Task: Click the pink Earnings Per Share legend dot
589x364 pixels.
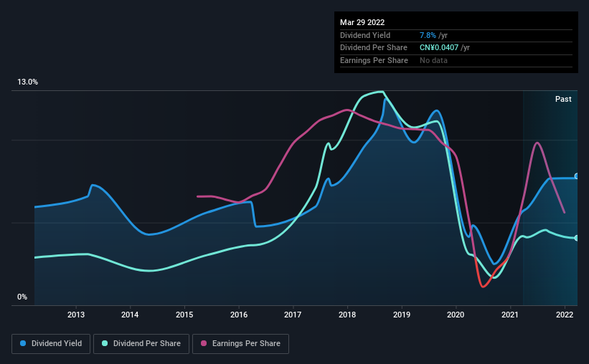Action: tap(204, 343)
